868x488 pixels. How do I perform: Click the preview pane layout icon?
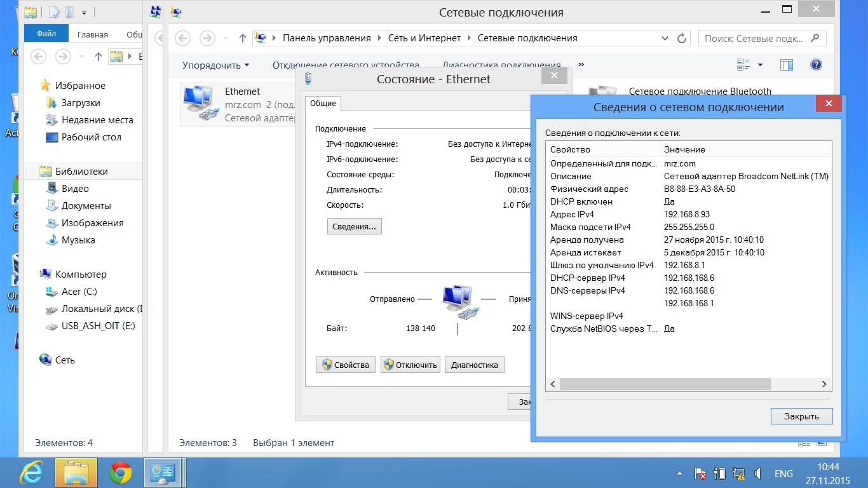point(787,65)
